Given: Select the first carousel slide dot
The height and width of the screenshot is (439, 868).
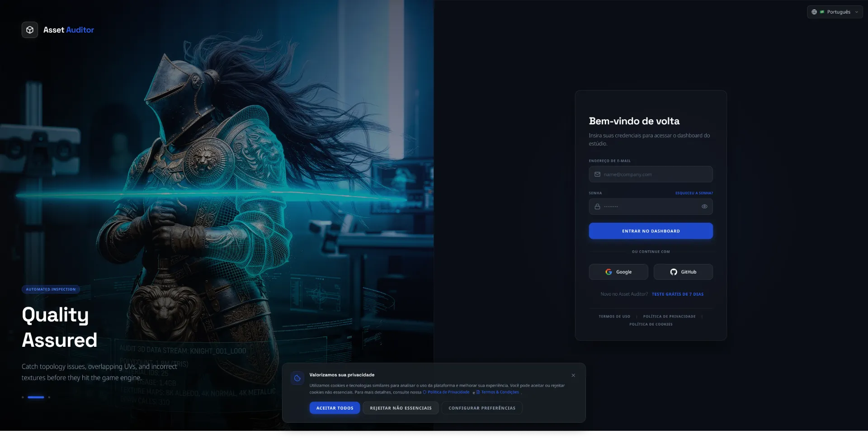Looking at the screenshot, I should 23,397.
